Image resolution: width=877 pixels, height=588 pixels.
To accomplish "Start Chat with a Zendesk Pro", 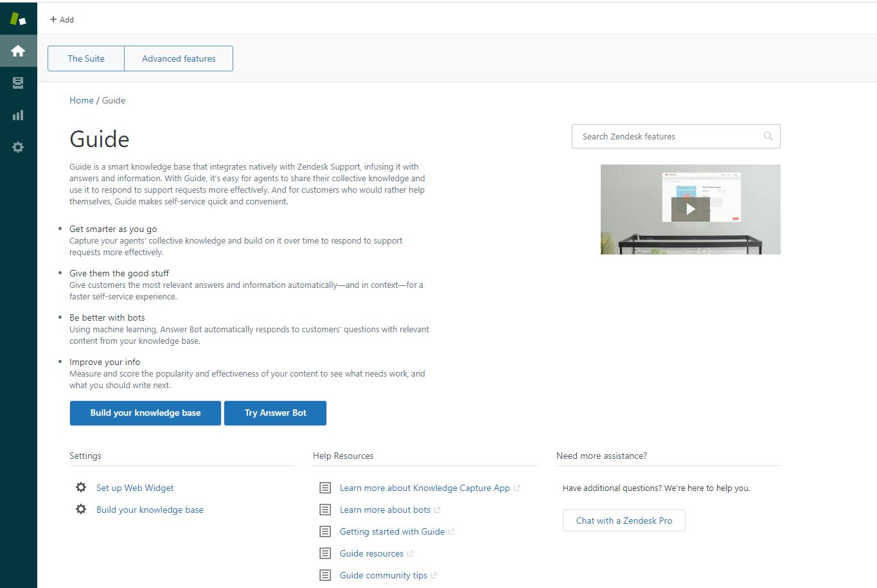I will coord(624,521).
